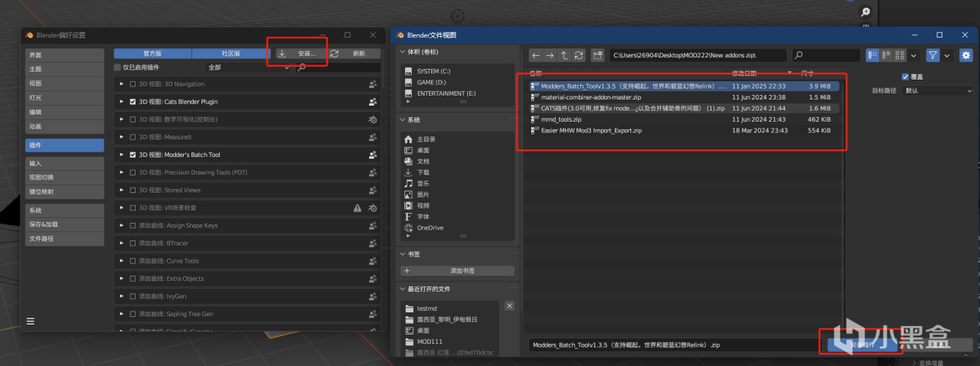980x366 pixels.
Task: Open 输入 preferences tab
Action: point(64,163)
